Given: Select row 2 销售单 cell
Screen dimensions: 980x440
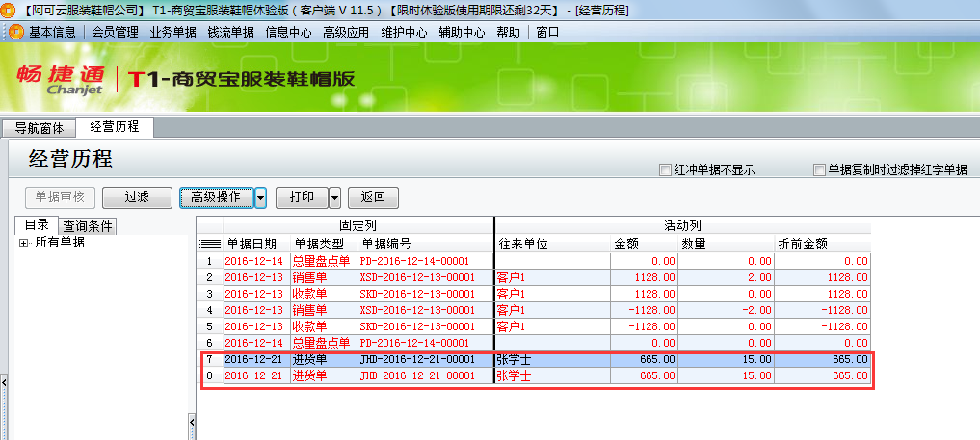Looking at the screenshot, I should pos(324,277).
